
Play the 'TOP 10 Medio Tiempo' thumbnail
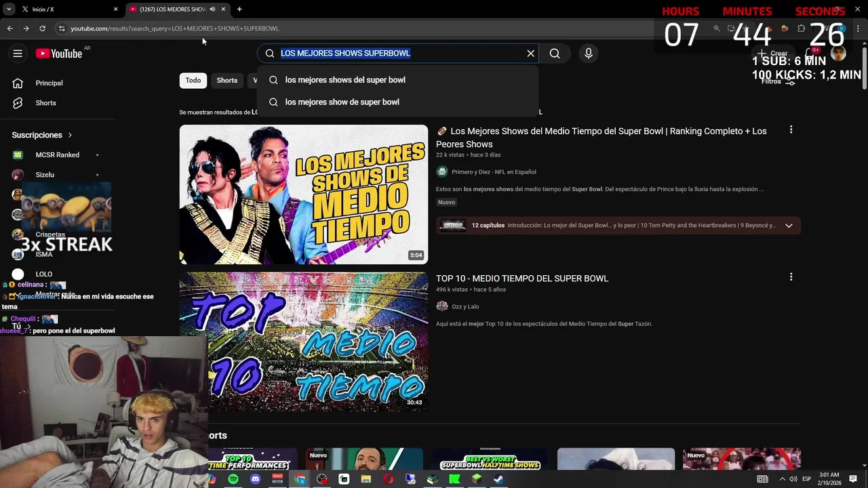304,342
